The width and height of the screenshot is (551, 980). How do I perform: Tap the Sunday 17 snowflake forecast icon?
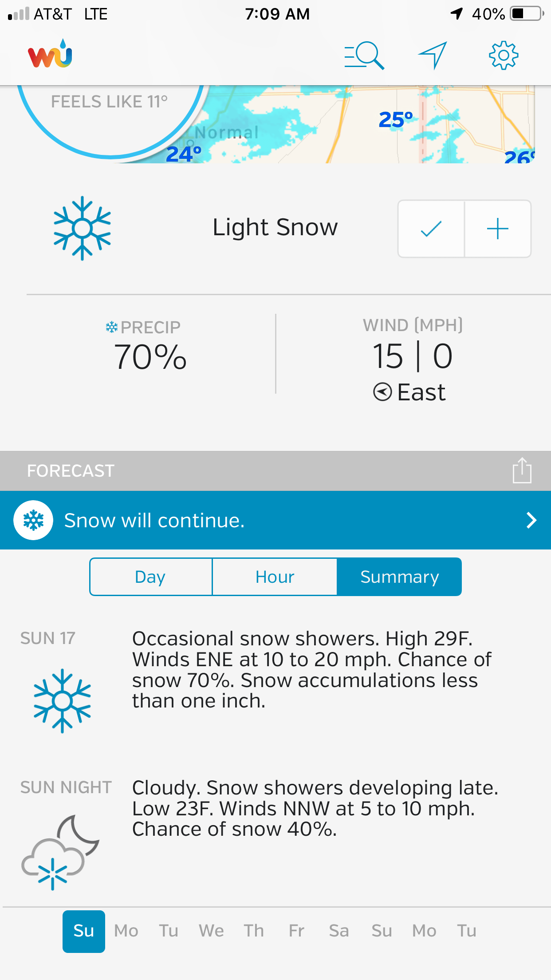click(62, 701)
